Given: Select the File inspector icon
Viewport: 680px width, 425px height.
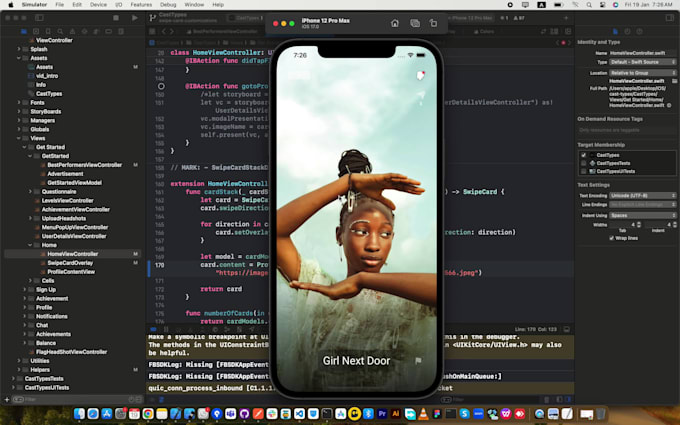Looking at the screenshot, I should pos(615,31).
